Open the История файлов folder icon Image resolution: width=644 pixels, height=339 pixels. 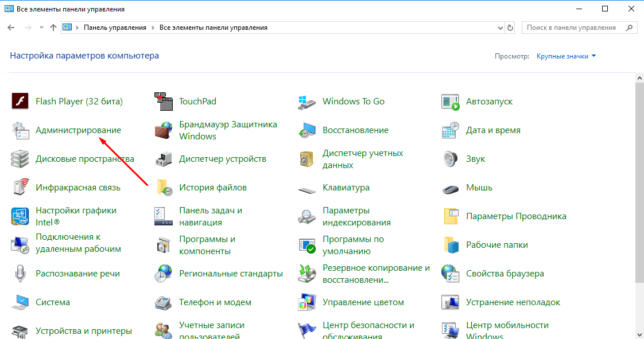(165, 187)
